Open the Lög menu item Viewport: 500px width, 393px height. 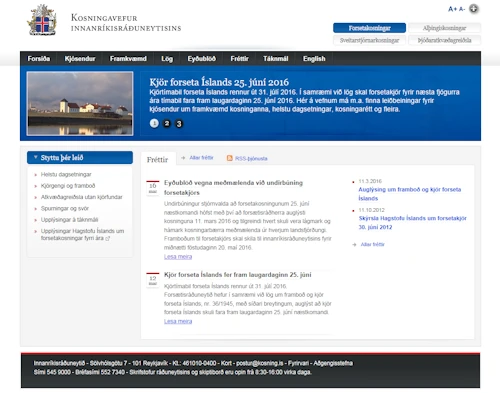click(x=167, y=59)
